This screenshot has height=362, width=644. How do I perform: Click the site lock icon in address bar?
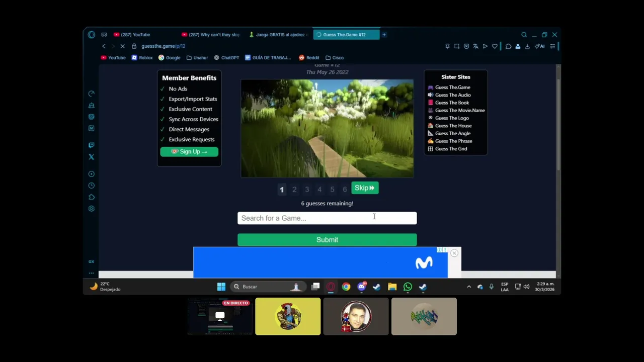coord(134,46)
